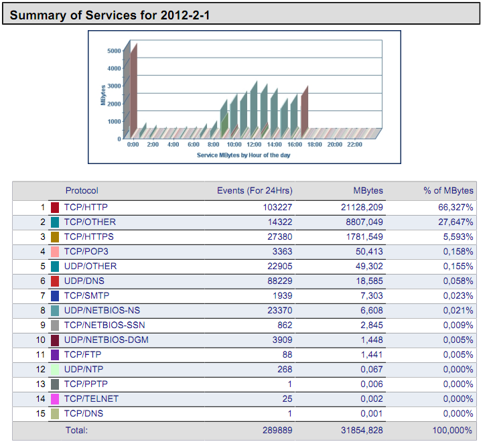The image size is (487, 448).
Task: Click the TCP/PPTP protocol label
Action: click(x=86, y=384)
